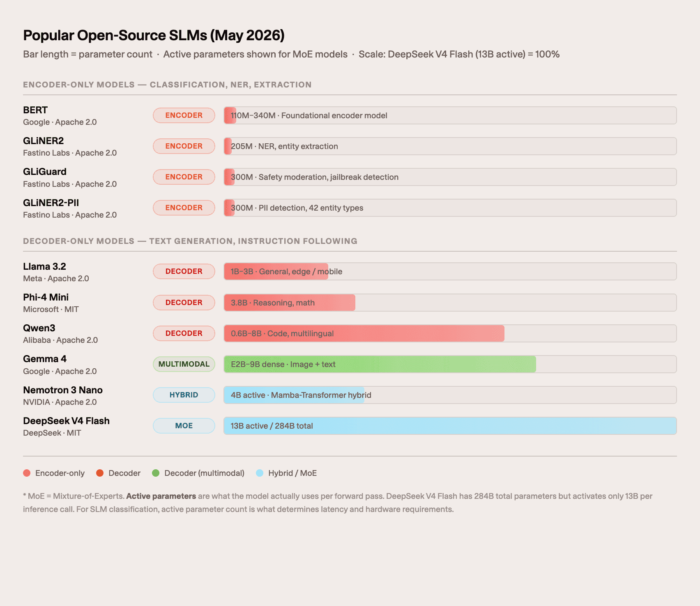Select the DECODER badge beside Phi-4 Mini

184,303
